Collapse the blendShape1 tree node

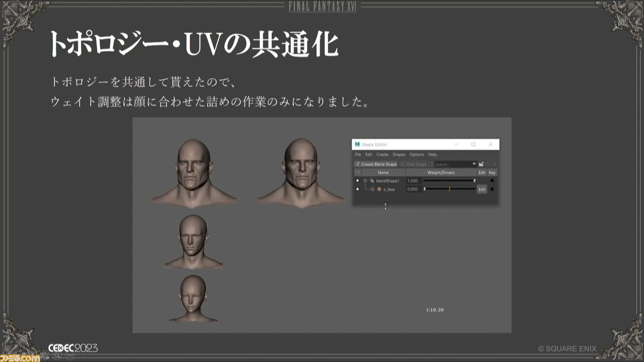(365, 180)
